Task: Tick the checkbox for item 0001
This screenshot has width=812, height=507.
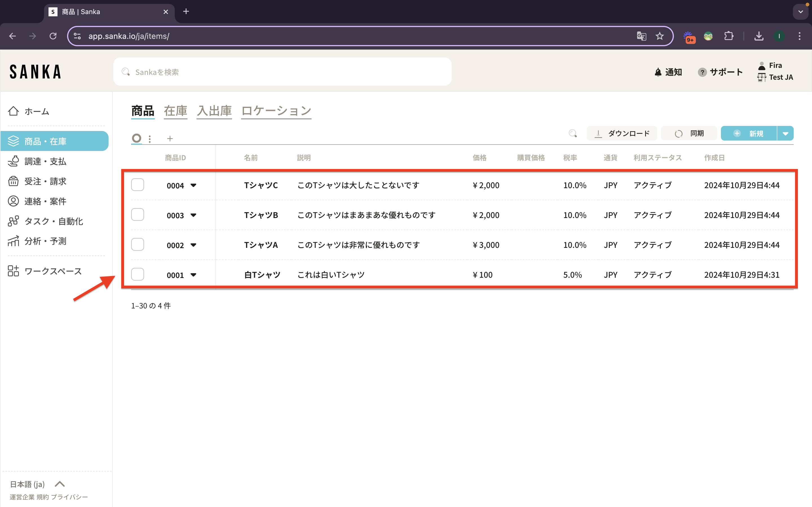Action: [x=138, y=274]
